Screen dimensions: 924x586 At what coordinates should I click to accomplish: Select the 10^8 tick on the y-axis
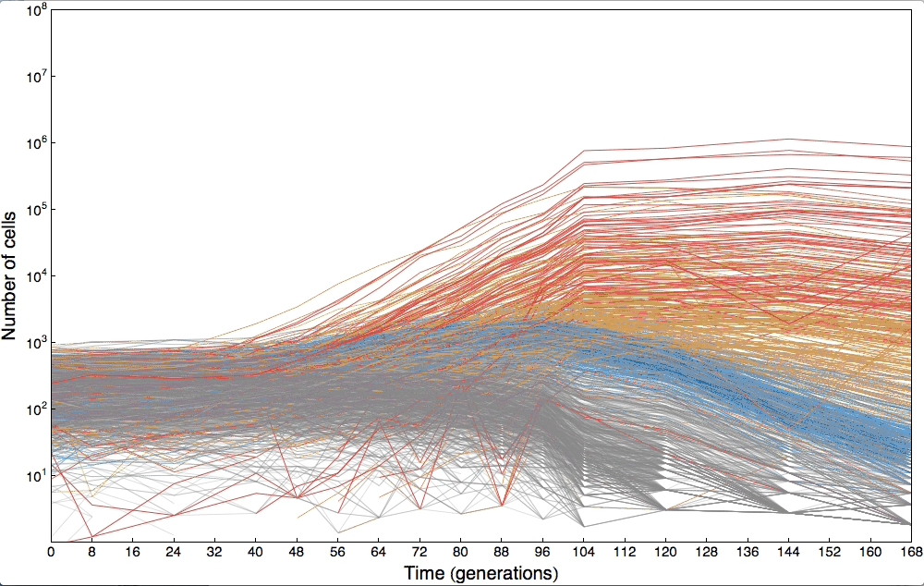point(34,12)
